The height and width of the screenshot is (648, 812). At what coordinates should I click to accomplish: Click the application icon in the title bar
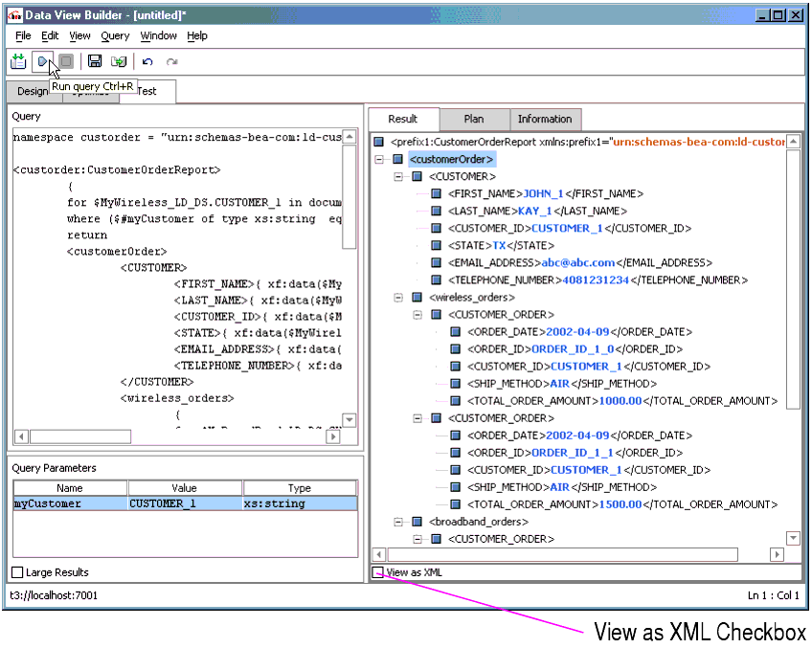(x=15, y=15)
